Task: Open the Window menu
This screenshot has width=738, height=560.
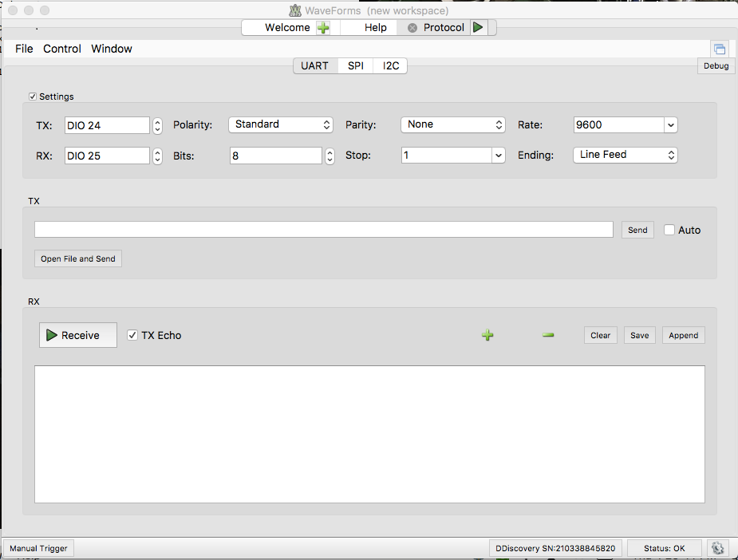Action: [x=112, y=49]
